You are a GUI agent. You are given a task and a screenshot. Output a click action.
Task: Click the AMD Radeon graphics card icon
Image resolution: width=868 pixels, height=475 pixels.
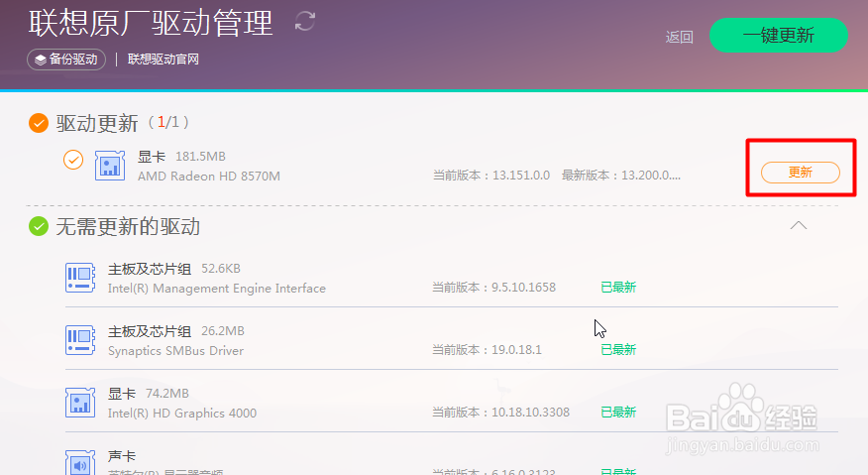110,166
